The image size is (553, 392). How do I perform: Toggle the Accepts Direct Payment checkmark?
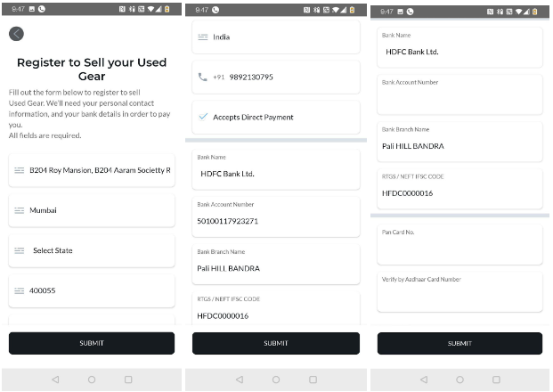(203, 117)
